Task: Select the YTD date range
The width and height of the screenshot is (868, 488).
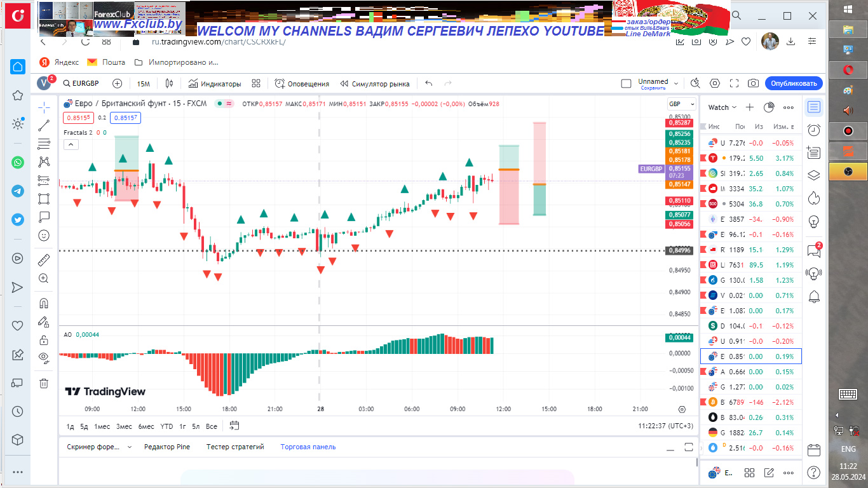Action: (166, 426)
